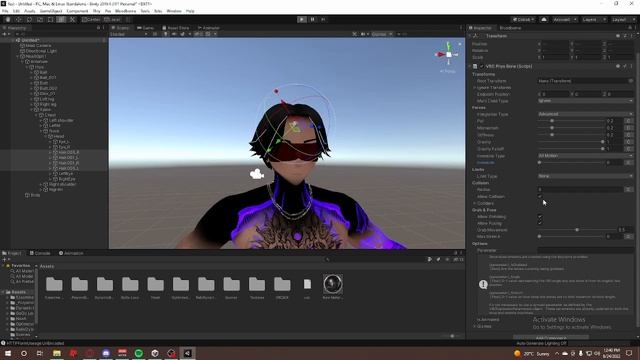Open the Shaded draw mode dropdown
The width and height of the screenshot is (640, 360).
(128, 34)
